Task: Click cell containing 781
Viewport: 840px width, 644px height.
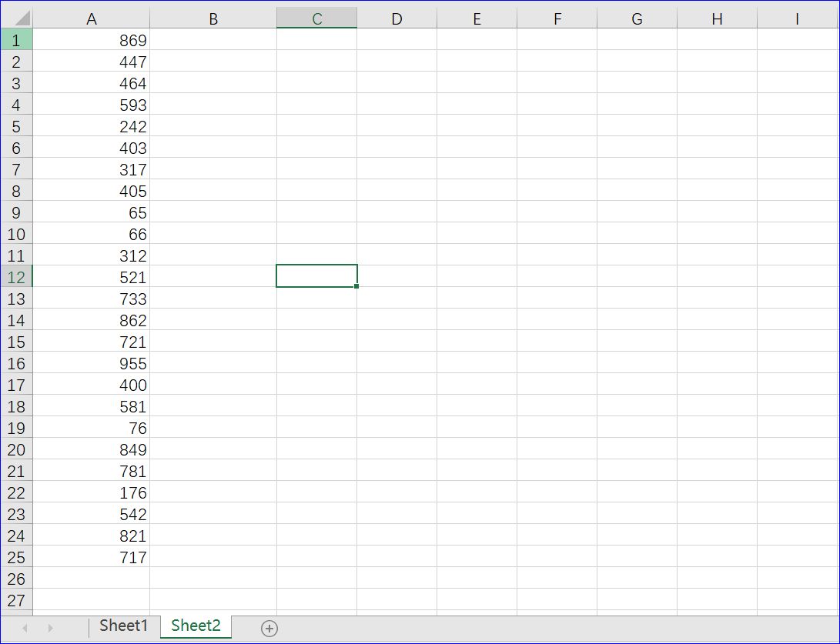Action: [91, 471]
